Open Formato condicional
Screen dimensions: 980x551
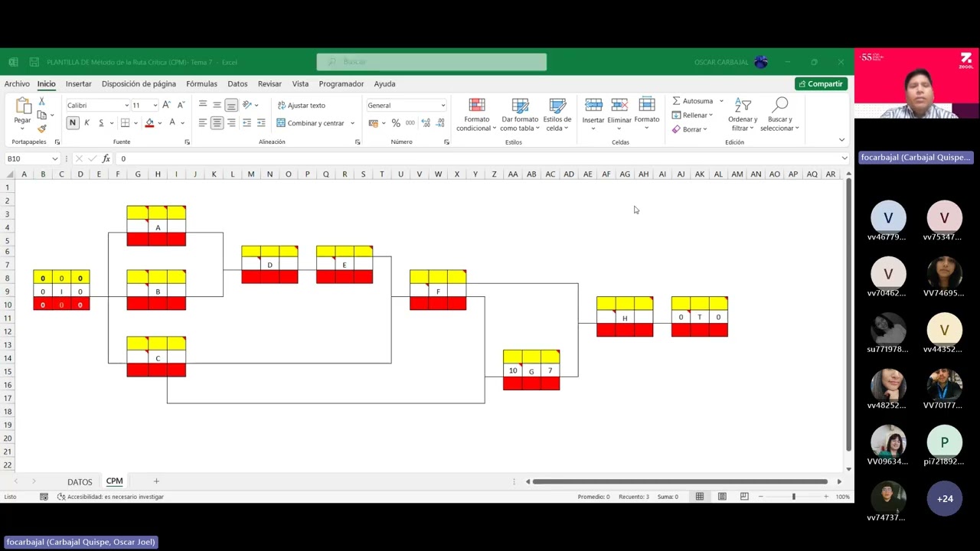point(476,115)
